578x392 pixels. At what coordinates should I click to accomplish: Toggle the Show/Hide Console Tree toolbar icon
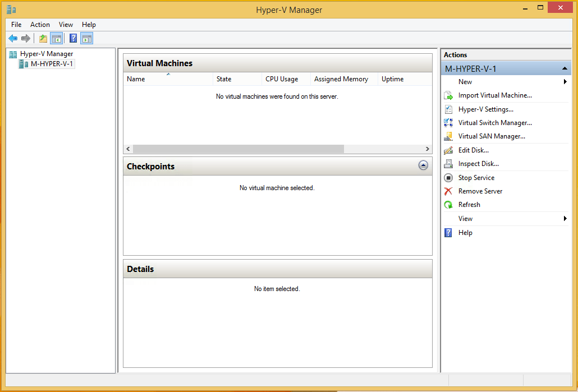coord(57,38)
